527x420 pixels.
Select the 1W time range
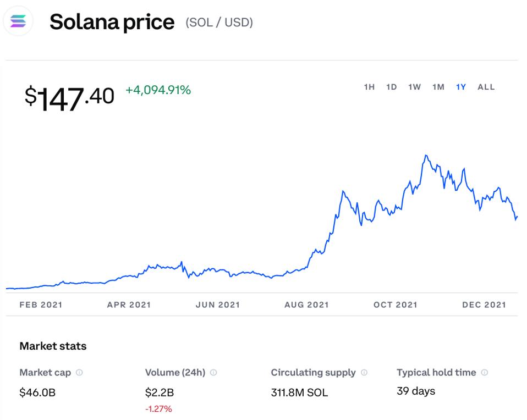(x=414, y=87)
